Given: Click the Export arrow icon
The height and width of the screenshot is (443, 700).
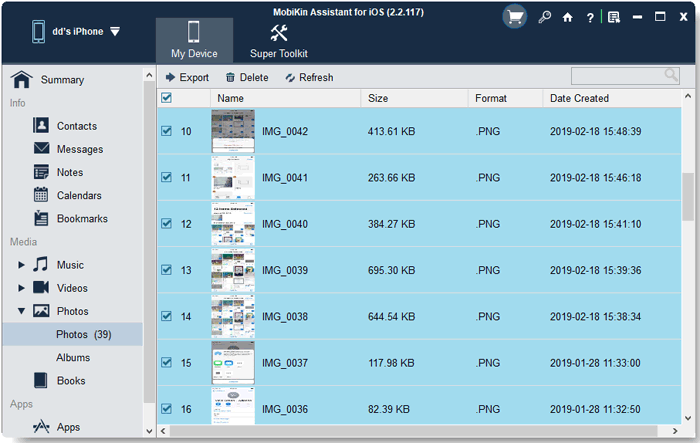Looking at the screenshot, I should [x=170, y=77].
